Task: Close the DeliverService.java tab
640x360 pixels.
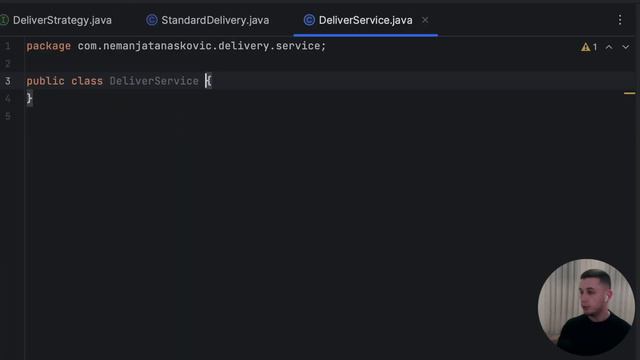Action: coord(425,20)
